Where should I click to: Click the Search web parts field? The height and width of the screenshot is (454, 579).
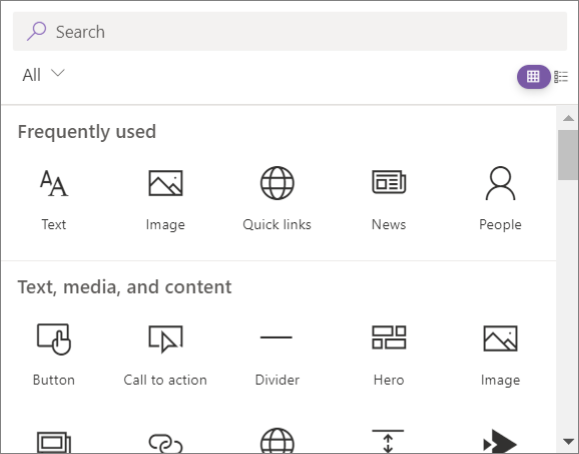[x=290, y=31]
